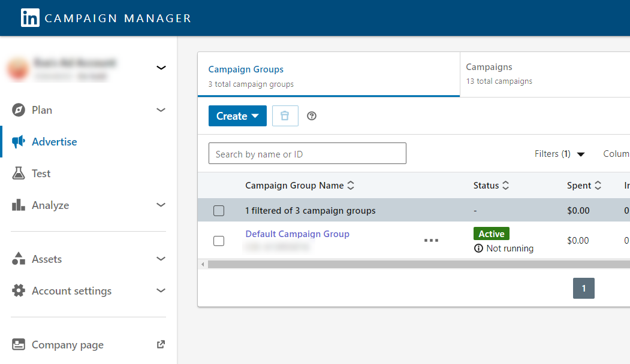Focus the Search by name or ID field

[308, 153]
